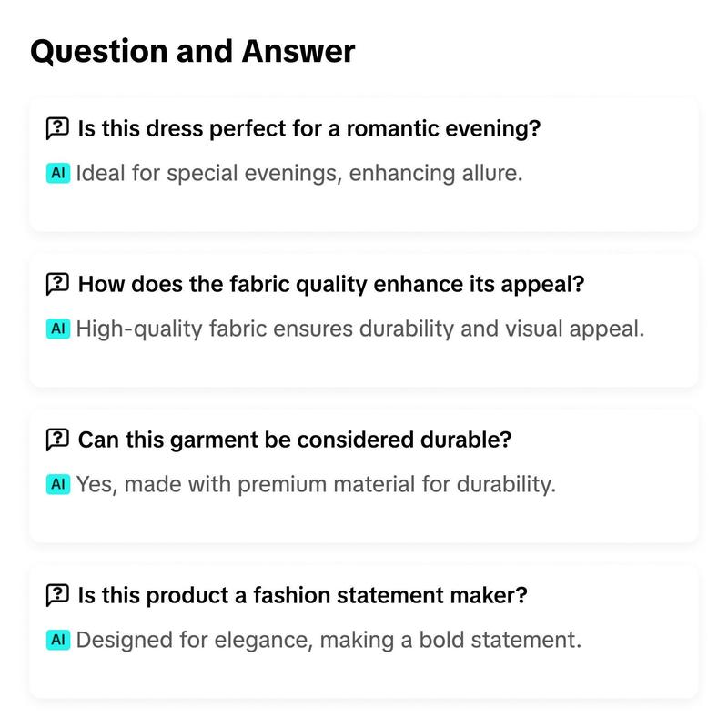Viewport: 728px width, 728px height.
Task: Click the question icon beside the durable garment question
Action: (57, 440)
